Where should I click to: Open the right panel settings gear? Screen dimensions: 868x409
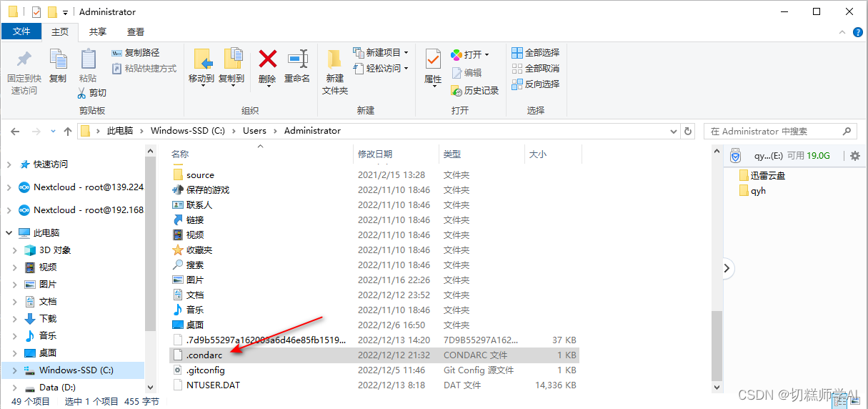855,156
